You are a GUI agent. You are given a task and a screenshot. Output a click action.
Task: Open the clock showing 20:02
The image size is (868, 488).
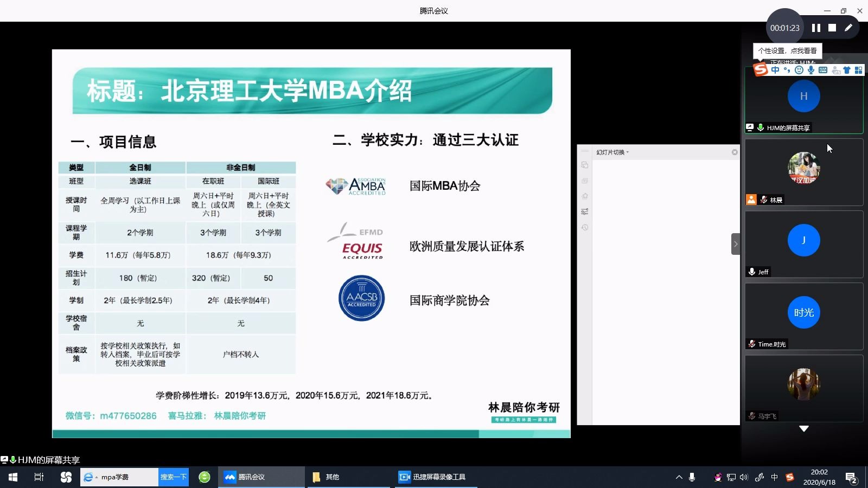click(x=819, y=477)
